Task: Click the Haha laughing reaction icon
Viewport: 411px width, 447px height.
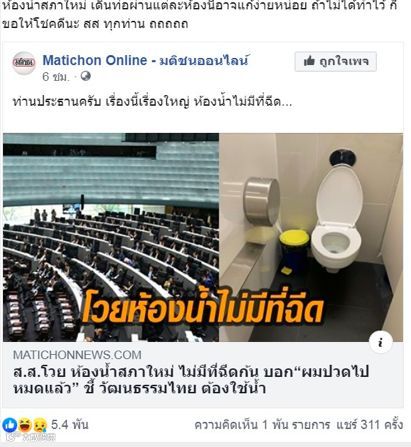Action: point(25,425)
